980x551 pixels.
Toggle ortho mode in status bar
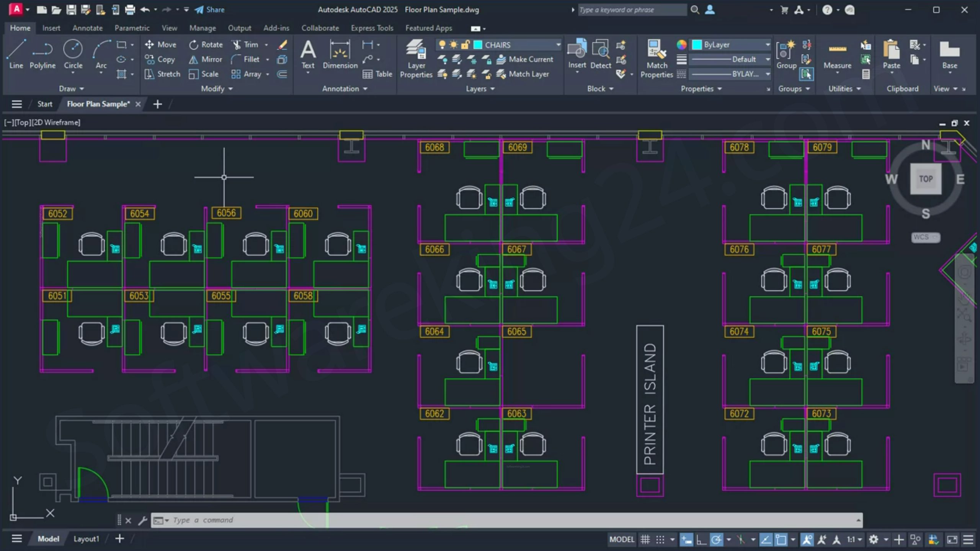click(701, 540)
